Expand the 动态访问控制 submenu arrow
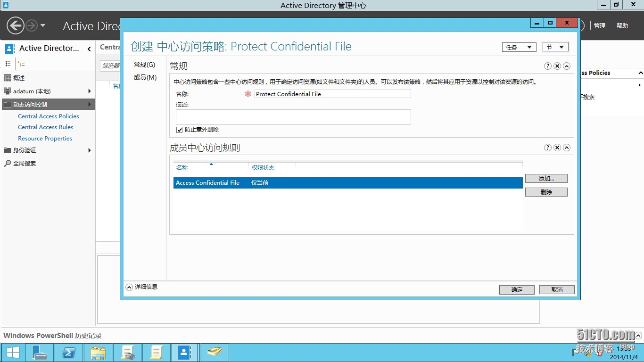 point(89,104)
